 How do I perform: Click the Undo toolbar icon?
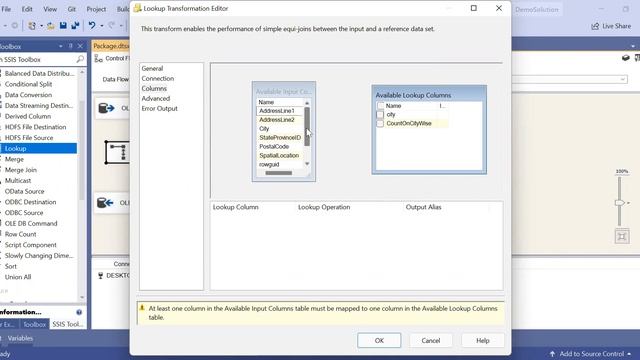tap(92, 26)
